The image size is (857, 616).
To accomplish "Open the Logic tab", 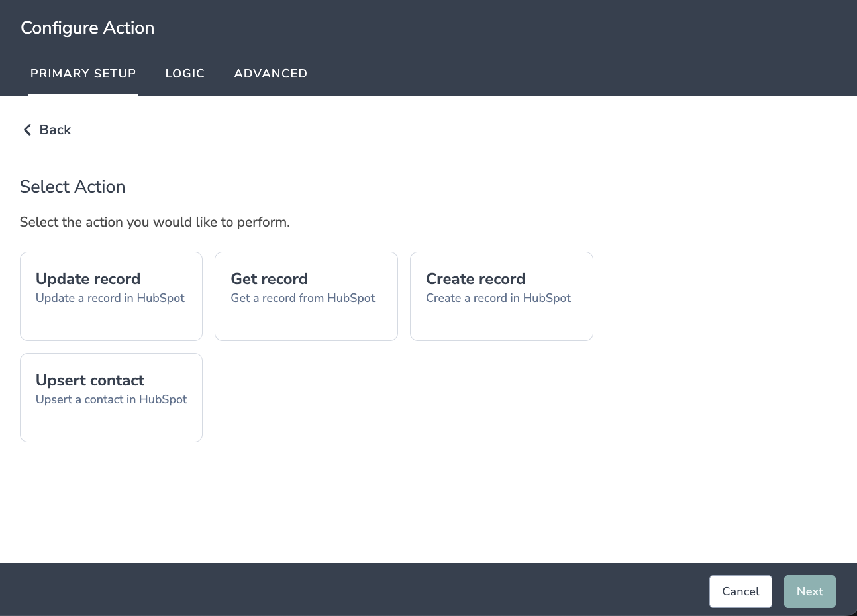I will (185, 74).
